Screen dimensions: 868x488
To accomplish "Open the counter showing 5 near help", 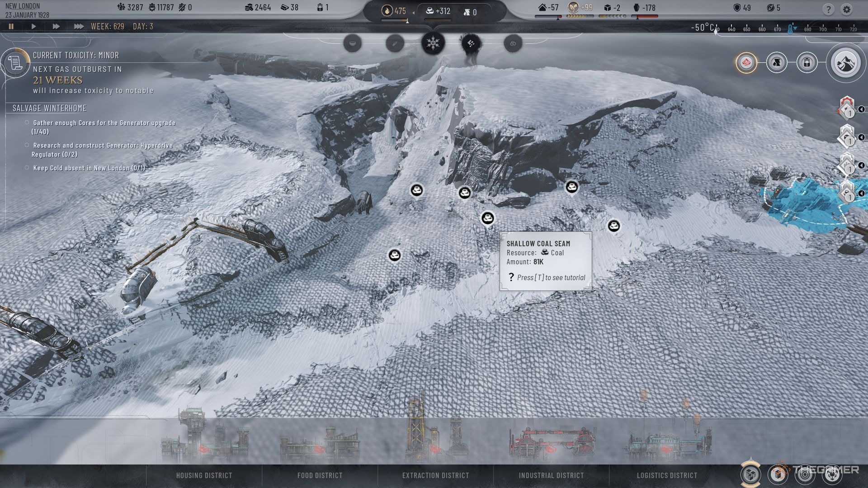I will click(774, 8).
